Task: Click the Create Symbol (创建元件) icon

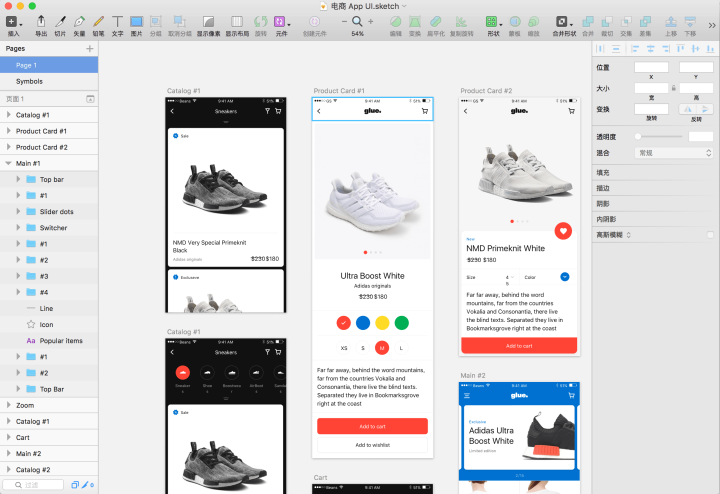Action: pos(314,22)
